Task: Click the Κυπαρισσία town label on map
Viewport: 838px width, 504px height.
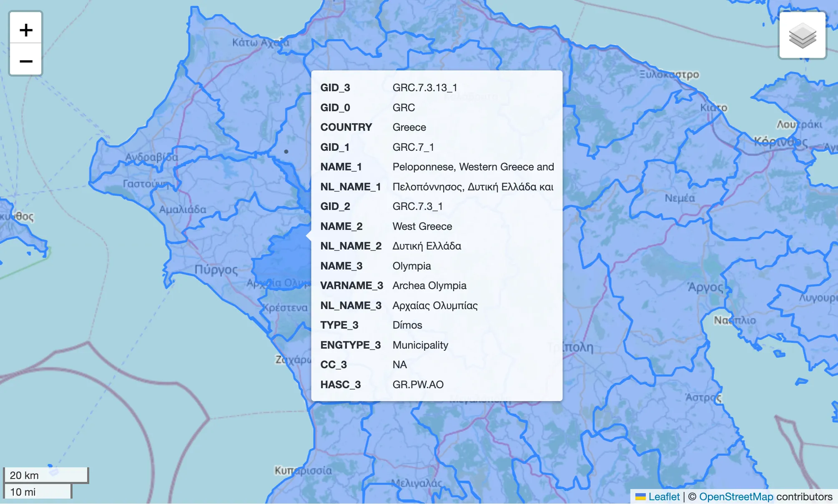Action: 303,470
